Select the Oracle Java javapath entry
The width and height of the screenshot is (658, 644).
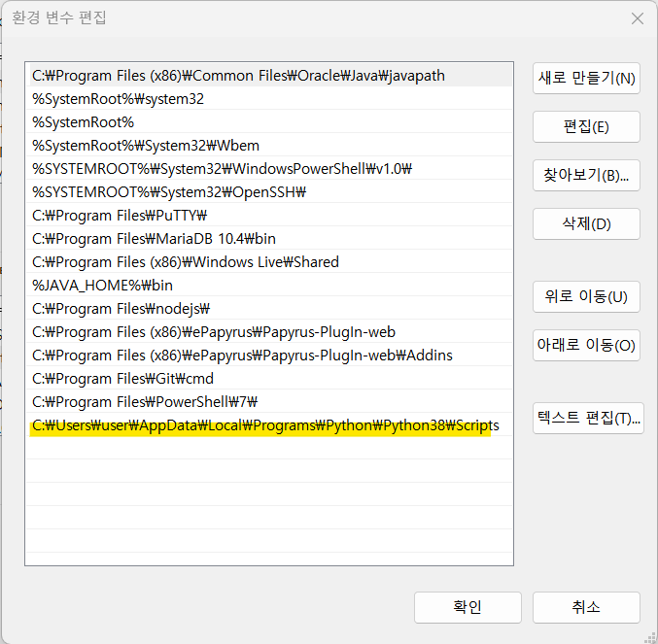[269, 76]
